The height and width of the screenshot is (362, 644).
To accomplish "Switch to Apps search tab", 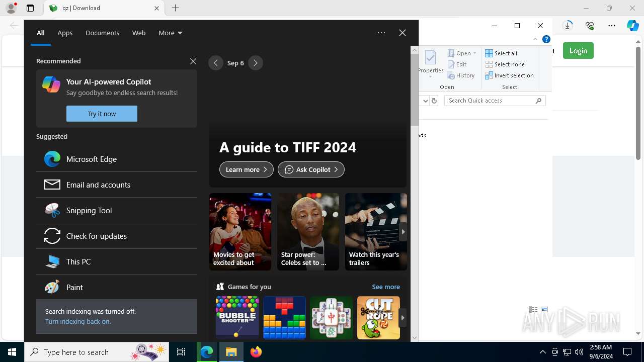I will point(65,33).
